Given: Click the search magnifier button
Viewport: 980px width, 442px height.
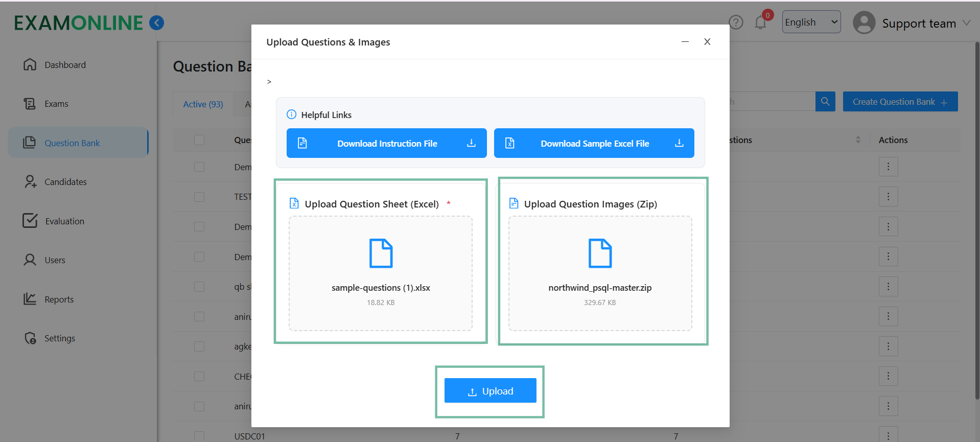Looking at the screenshot, I should [x=825, y=102].
